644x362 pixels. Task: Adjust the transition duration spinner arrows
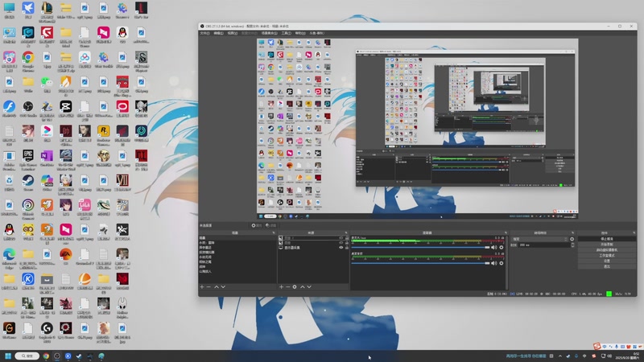[x=572, y=245]
